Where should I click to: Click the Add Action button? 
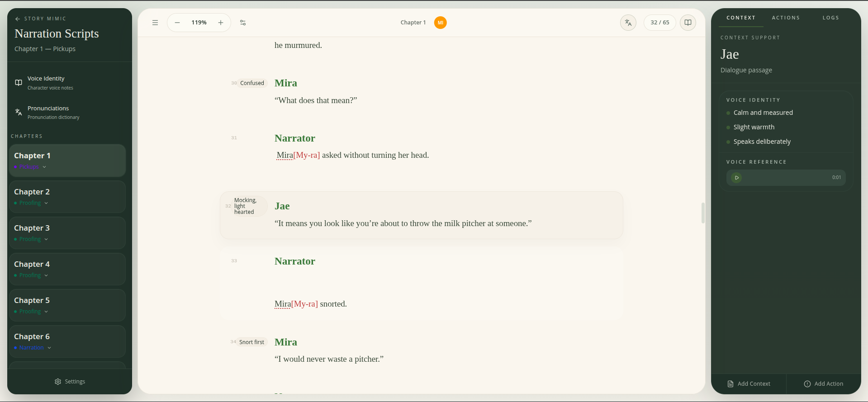(x=824, y=384)
